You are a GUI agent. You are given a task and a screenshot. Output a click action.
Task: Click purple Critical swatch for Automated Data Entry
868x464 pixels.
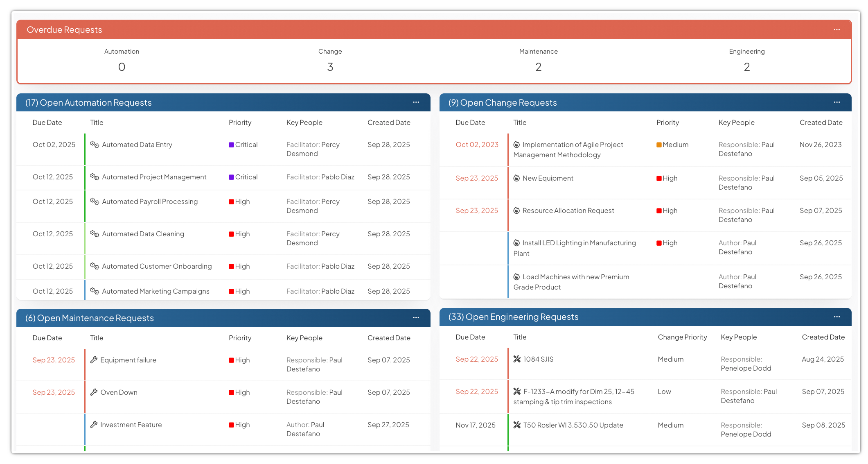click(x=231, y=145)
